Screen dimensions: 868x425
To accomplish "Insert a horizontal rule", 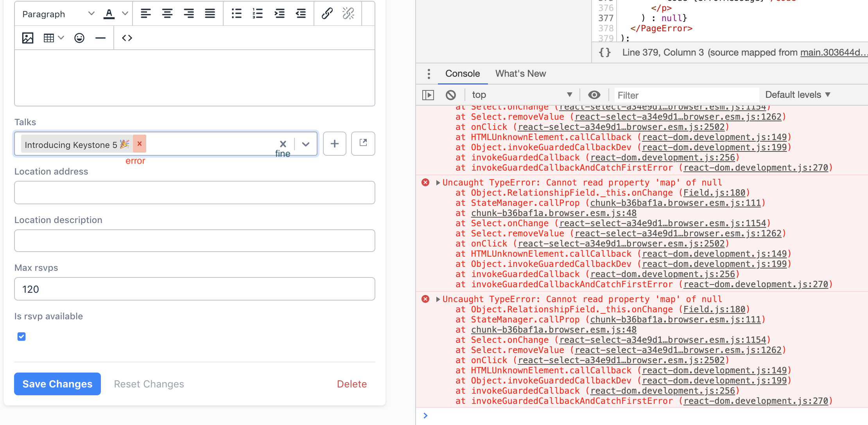I will point(100,38).
